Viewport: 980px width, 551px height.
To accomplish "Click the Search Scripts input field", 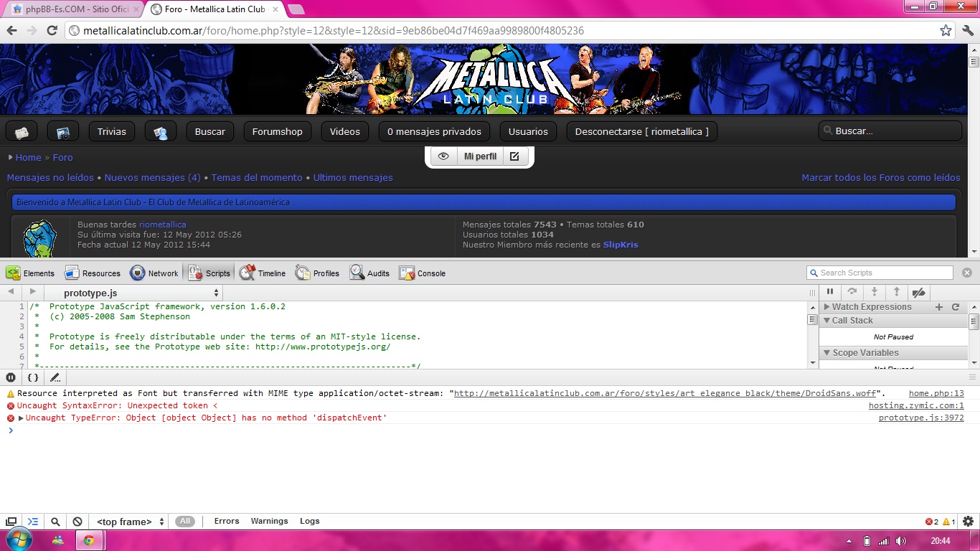I will [x=880, y=273].
